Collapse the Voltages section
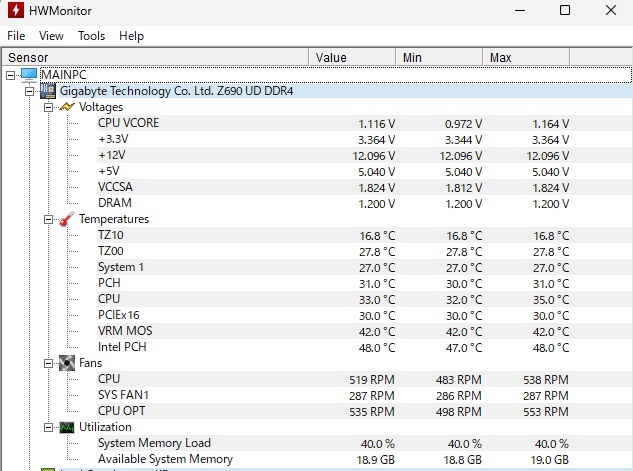633x471 pixels. (x=49, y=107)
